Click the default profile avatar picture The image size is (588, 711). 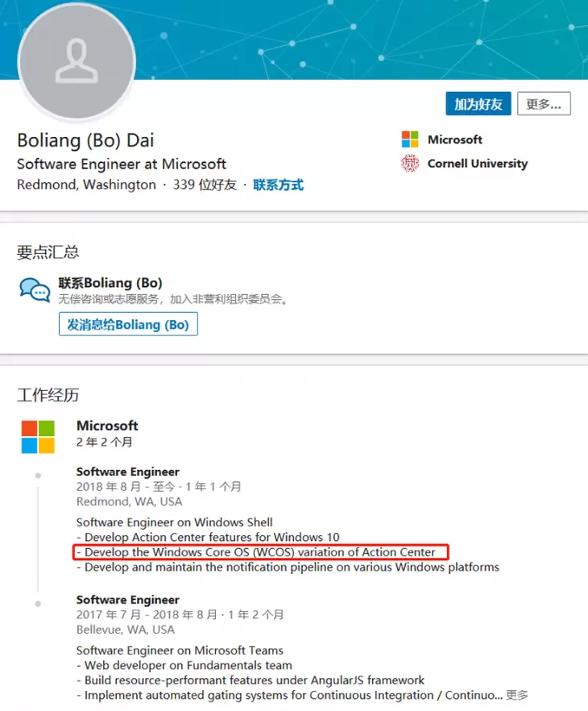click(x=77, y=62)
